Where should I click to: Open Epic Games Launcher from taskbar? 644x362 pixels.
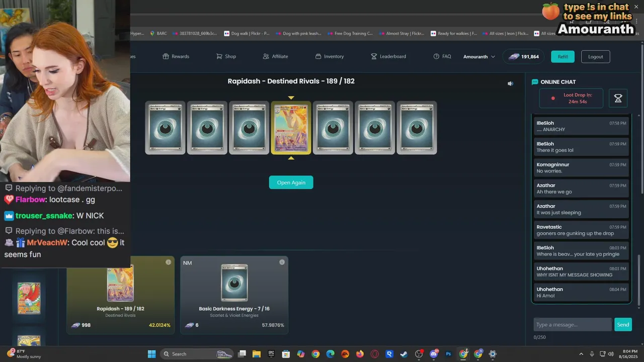[x=271, y=354]
